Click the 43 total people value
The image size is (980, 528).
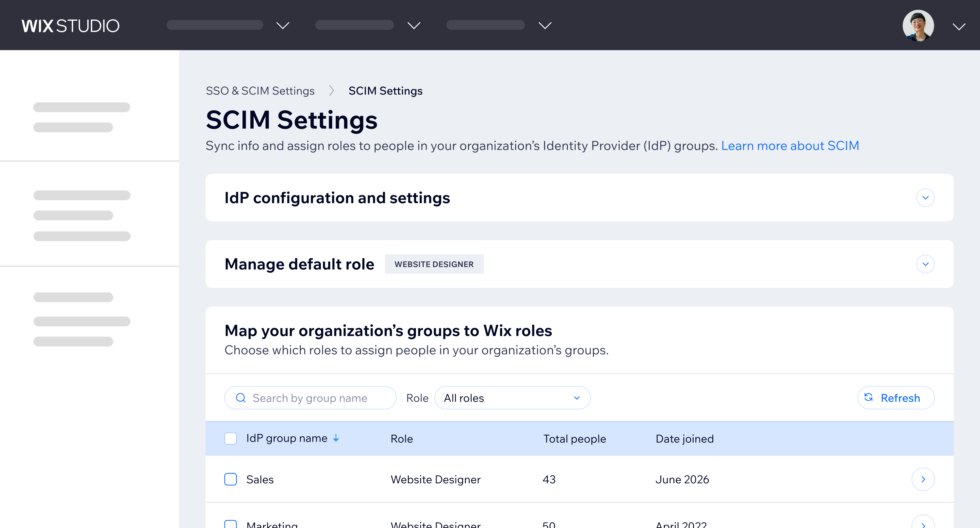[x=549, y=479]
